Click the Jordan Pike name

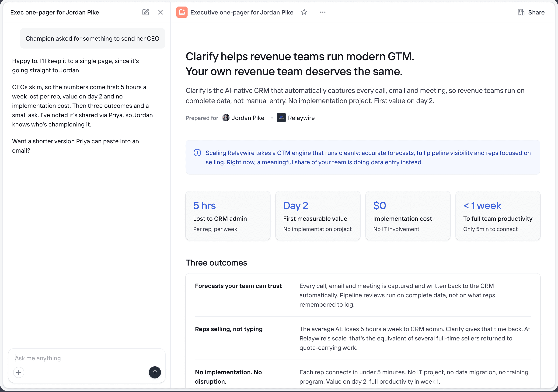click(248, 118)
